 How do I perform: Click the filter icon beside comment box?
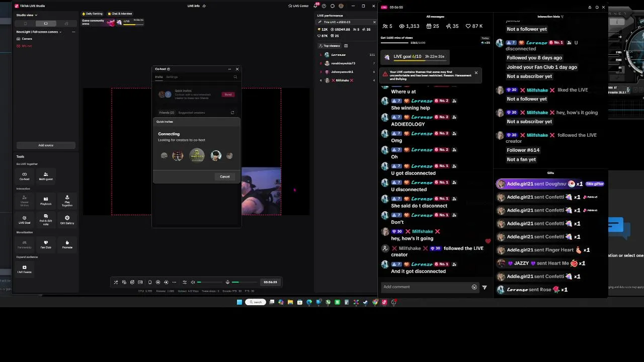[485, 287]
